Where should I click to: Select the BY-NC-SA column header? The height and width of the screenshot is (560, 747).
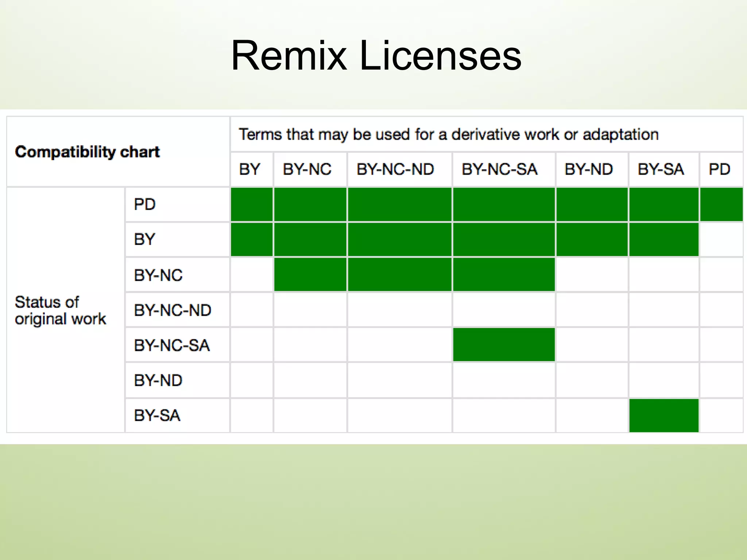(x=500, y=169)
